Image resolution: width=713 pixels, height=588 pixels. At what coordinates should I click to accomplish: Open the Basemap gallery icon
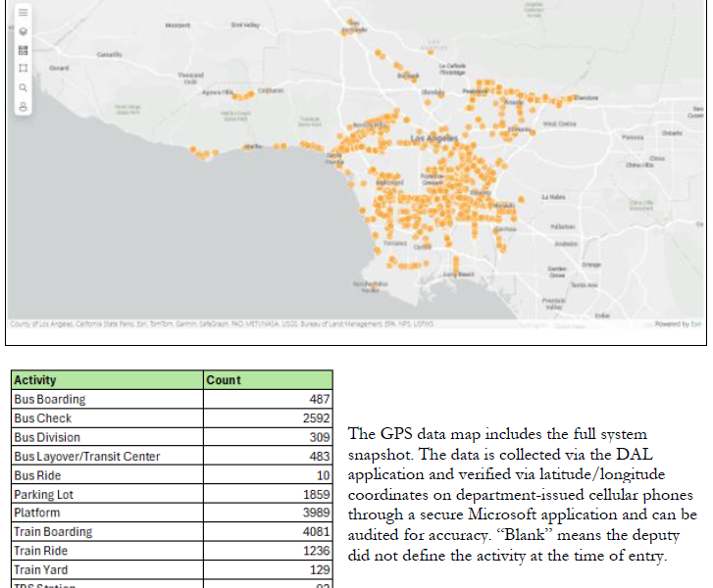pyautogui.click(x=23, y=50)
